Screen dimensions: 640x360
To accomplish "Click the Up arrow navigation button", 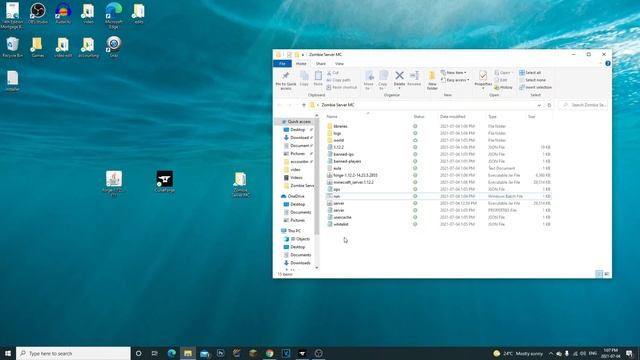I will point(304,105).
